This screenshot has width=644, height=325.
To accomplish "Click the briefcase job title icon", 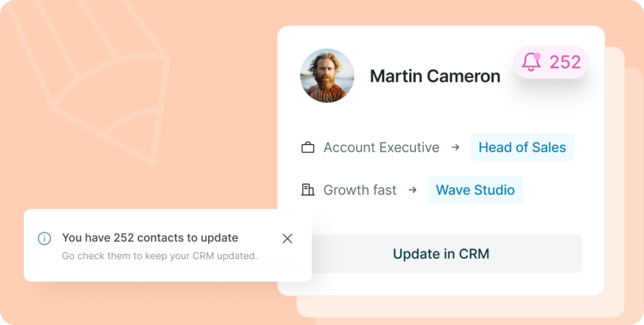I will pyautogui.click(x=308, y=148).
